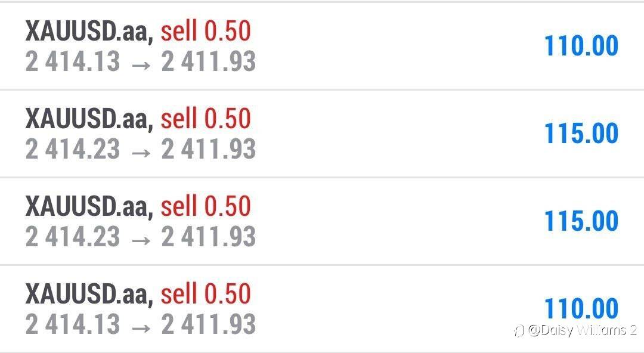This screenshot has width=644, height=353.
Task: Tap 'sell 0.50' in the second trade row
Action: (205, 118)
